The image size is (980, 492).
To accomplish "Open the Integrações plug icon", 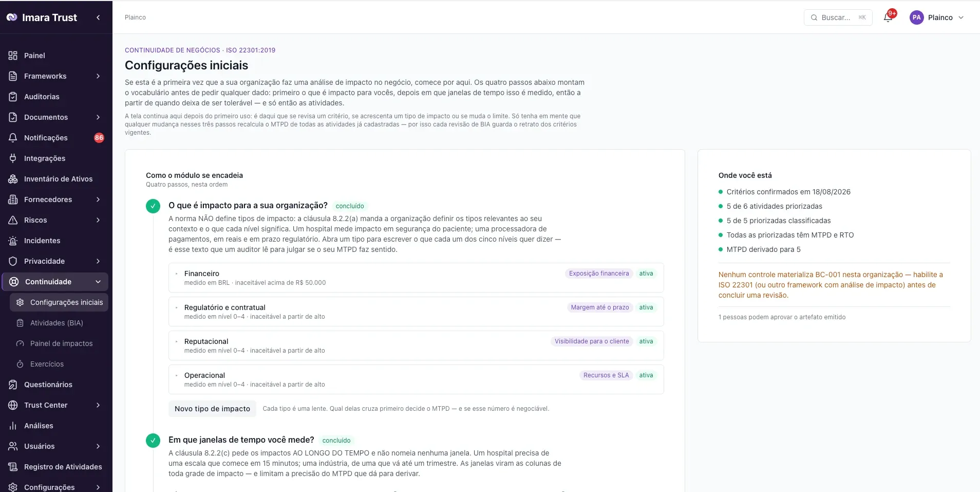I will [13, 158].
